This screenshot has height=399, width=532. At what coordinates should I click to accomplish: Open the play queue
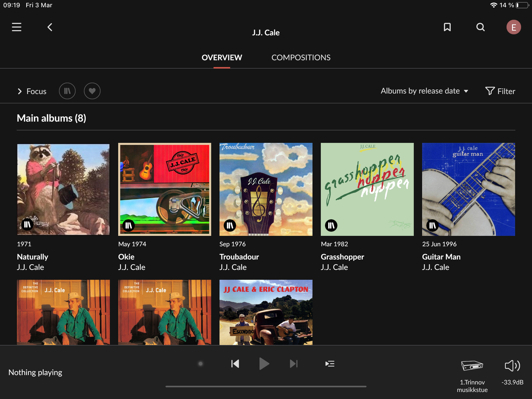[x=330, y=364]
